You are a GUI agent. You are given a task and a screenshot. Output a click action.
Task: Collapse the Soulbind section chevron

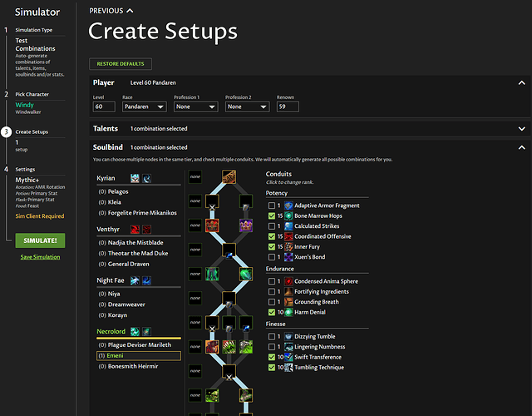coord(522,147)
